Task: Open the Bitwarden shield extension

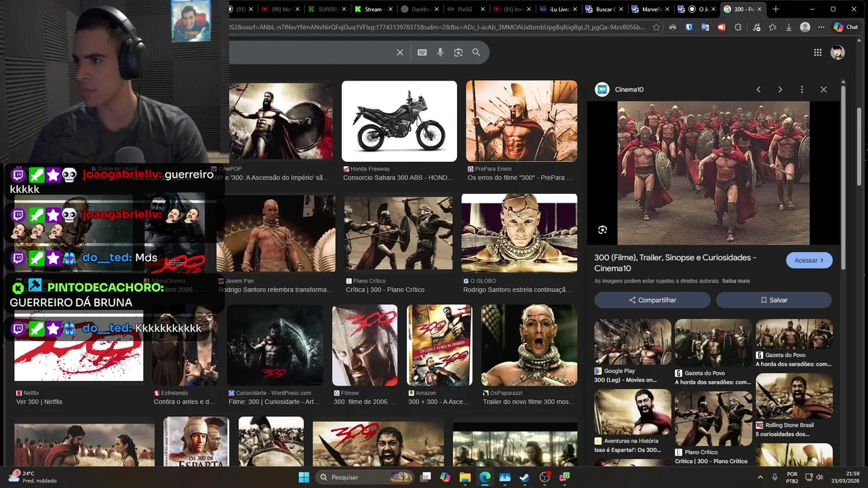Action: 689,27
